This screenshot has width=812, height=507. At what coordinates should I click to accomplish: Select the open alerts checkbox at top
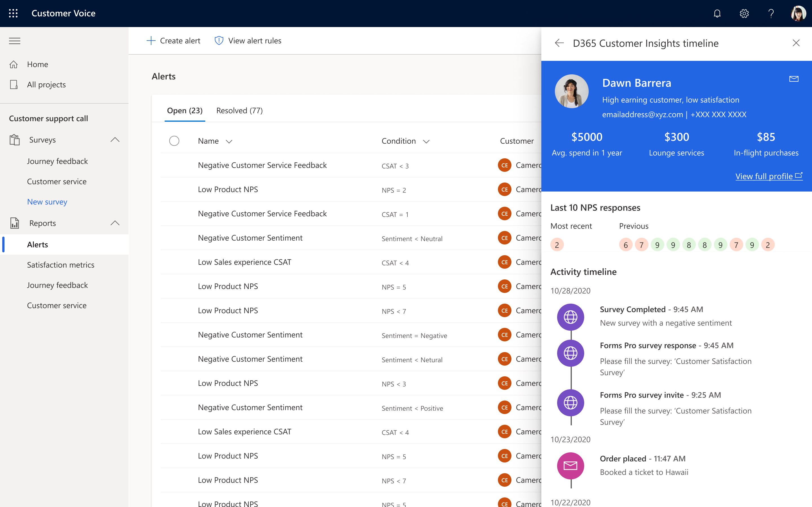[x=174, y=141]
